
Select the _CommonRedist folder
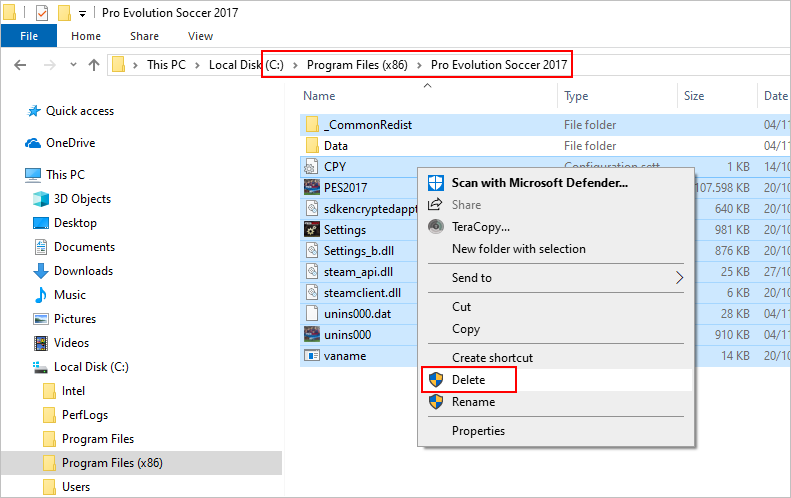pos(368,125)
